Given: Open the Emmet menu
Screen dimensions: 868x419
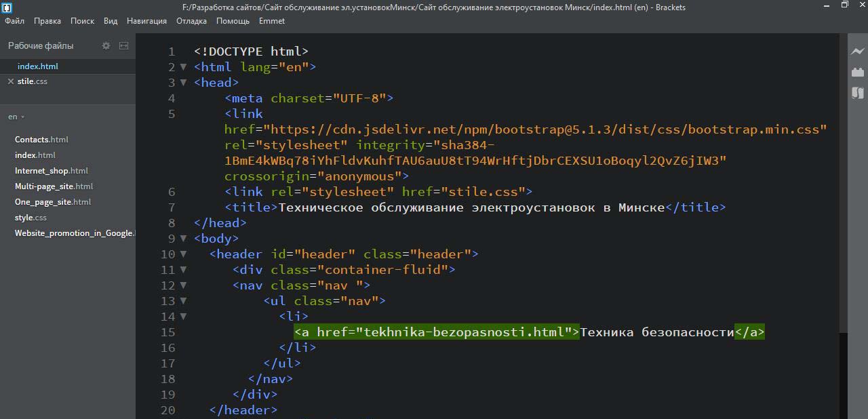Looking at the screenshot, I should click(271, 21).
